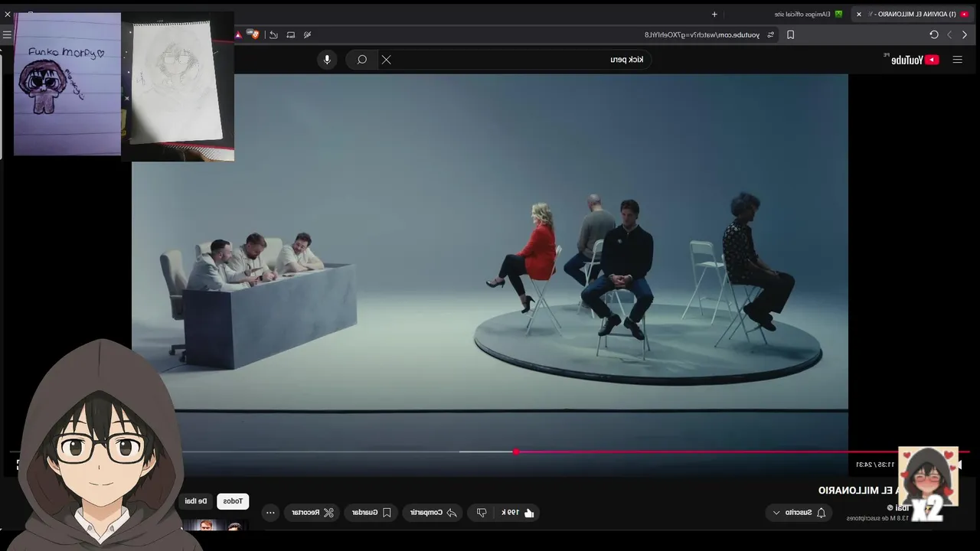Like the video with 199 k
The image size is (980, 551).
coord(518,513)
